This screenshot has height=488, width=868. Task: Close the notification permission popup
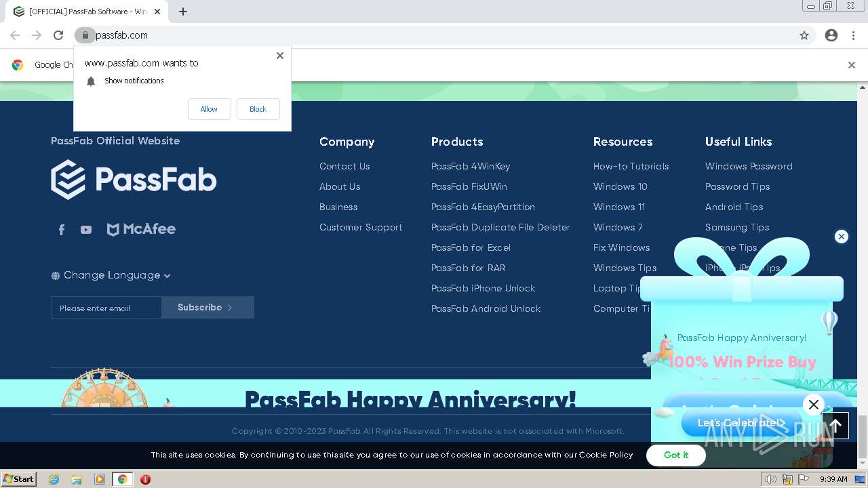(279, 56)
